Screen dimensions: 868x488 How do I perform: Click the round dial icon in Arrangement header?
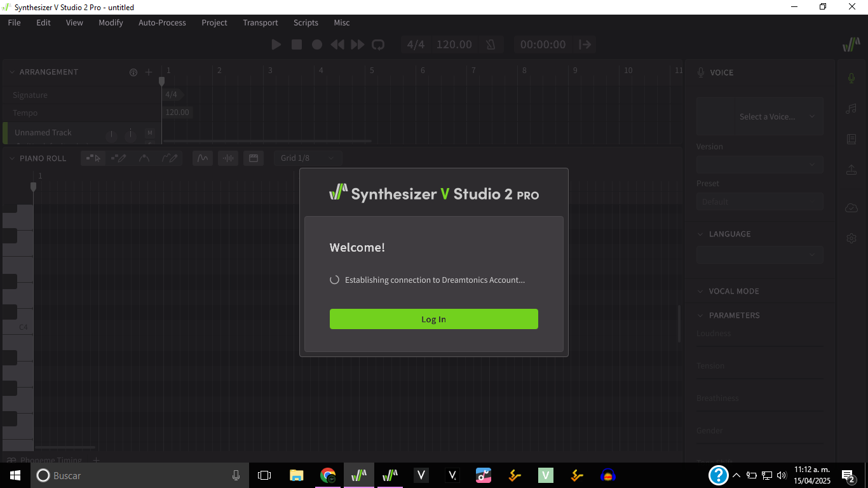click(x=133, y=72)
